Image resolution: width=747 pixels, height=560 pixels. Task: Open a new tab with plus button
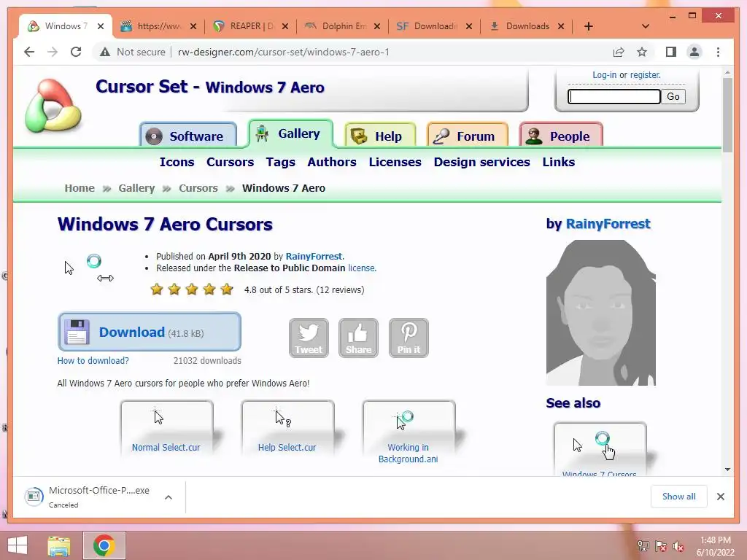click(589, 26)
